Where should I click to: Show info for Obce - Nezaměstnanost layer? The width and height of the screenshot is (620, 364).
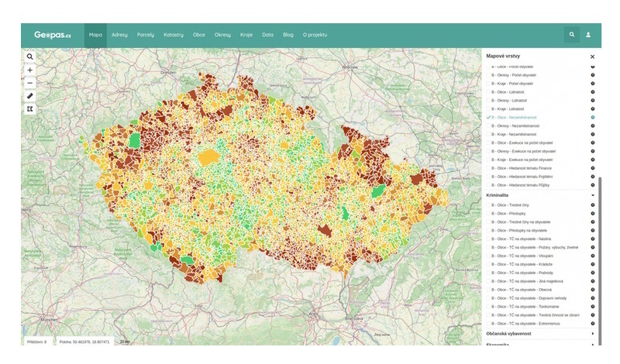tap(593, 117)
